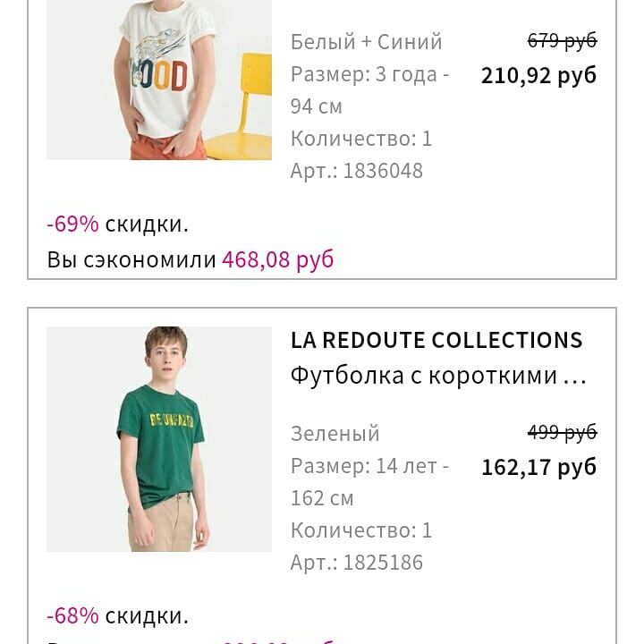Click the crossed-out 499 руб price
This screenshot has width=644, height=644.
click(562, 433)
